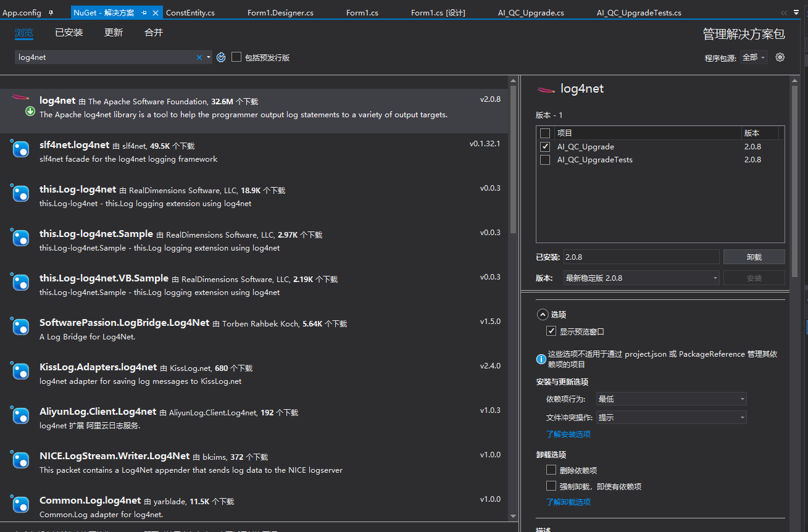Click log4net feather icon in results list

[x=20, y=98]
